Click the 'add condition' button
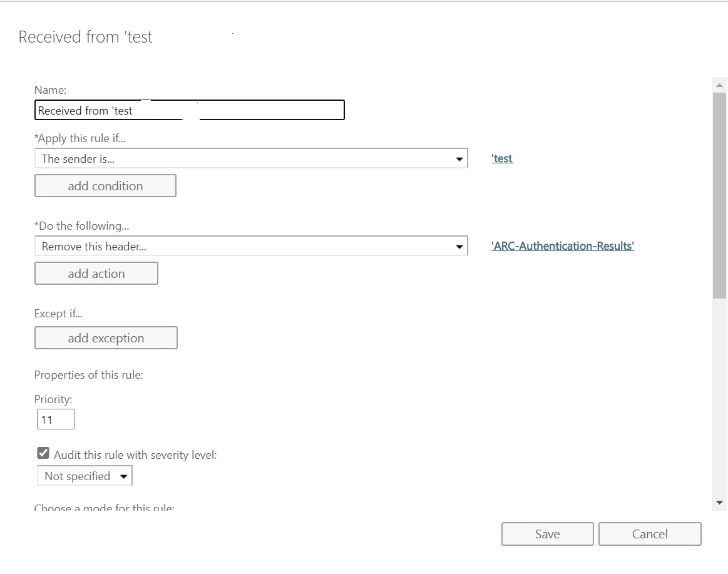The height and width of the screenshot is (574, 728). (x=105, y=185)
